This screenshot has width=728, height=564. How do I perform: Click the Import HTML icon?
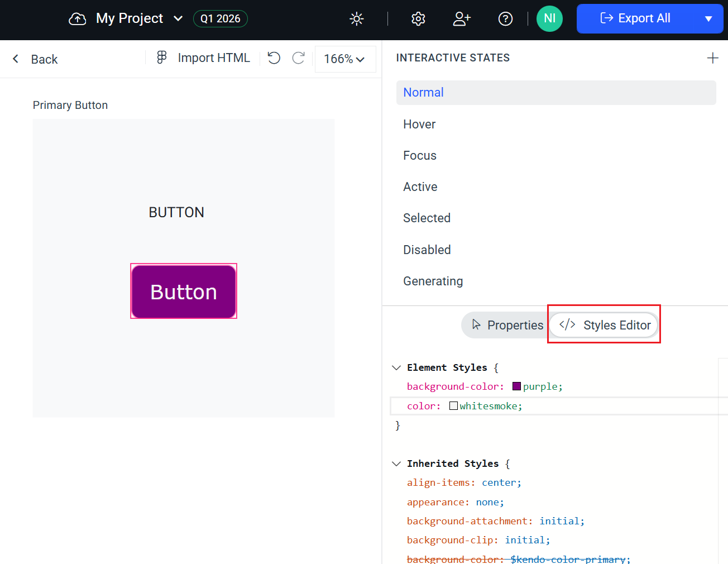(x=161, y=58)
